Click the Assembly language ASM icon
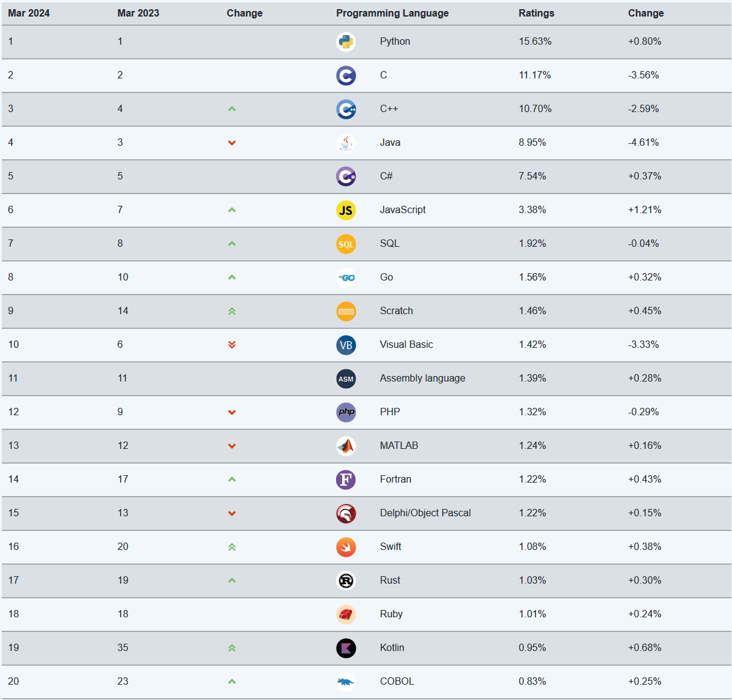This screenshot has height=700, width=732. [346, 378]
